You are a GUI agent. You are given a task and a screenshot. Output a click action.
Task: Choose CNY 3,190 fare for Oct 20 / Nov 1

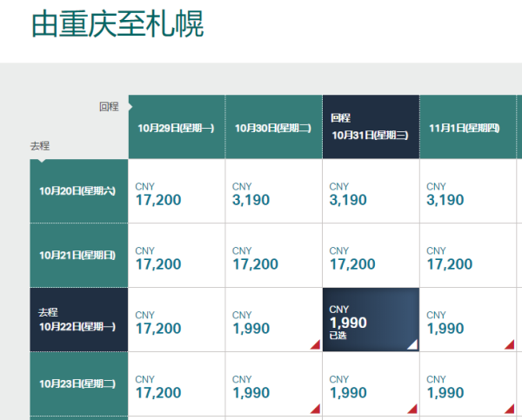tap(468, 191)
